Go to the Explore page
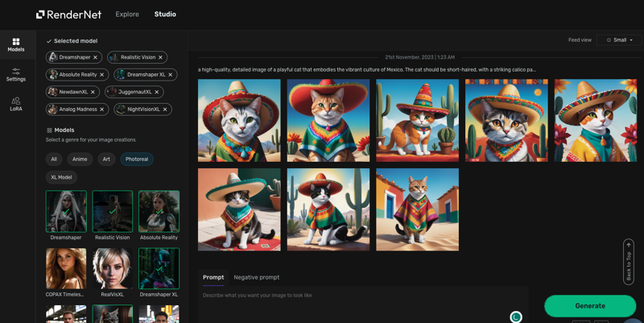 (127, 14)
